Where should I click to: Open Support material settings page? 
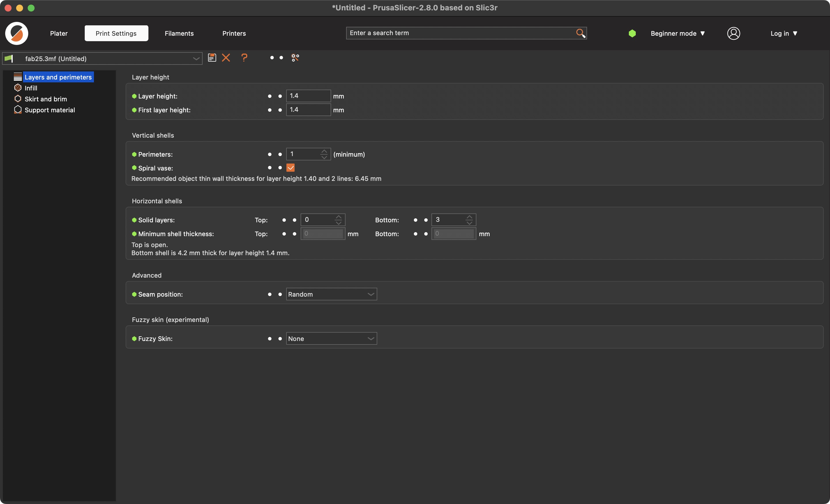50,110
